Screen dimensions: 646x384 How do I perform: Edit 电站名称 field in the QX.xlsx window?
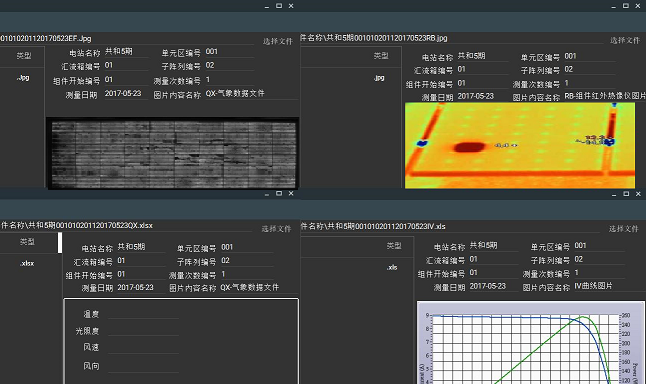point(141,247)
